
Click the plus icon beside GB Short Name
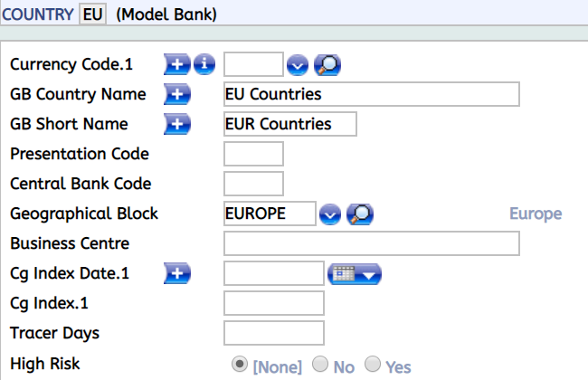click(177, 124)
